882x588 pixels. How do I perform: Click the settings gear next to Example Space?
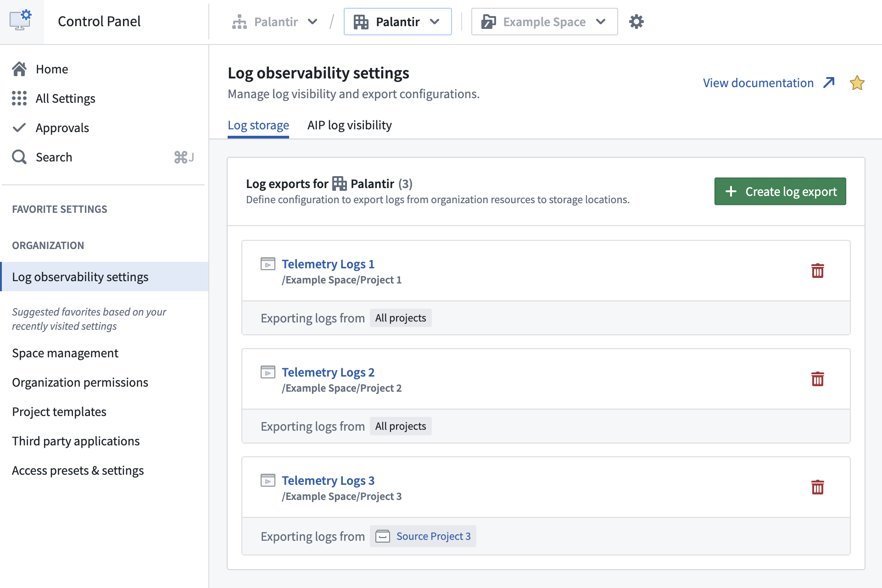pyautogui.click(x=636, y=21)
